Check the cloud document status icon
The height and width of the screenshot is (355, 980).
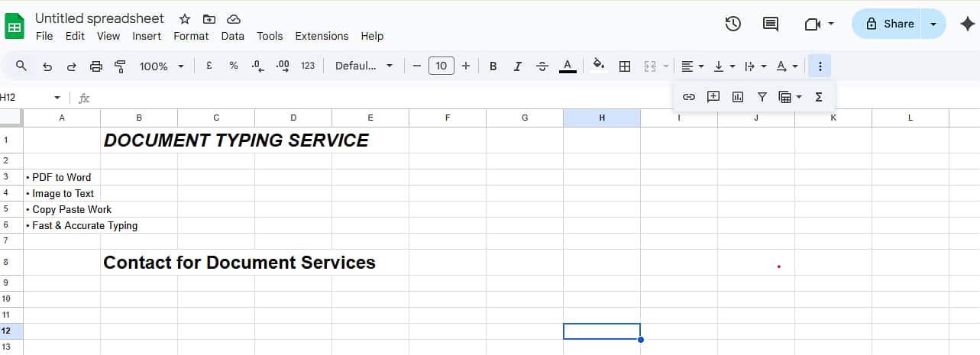234,19
